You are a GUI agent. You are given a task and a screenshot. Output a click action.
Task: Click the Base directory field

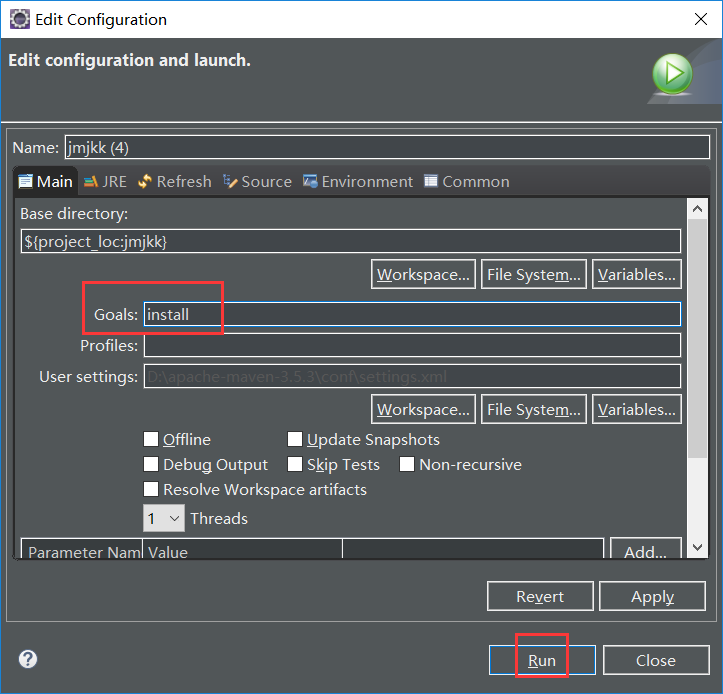pyautogui.click(x=350, y=241)
